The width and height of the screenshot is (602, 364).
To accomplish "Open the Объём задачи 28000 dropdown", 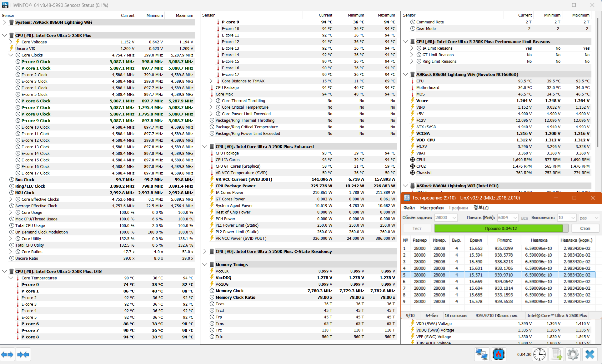I will 446,218.
